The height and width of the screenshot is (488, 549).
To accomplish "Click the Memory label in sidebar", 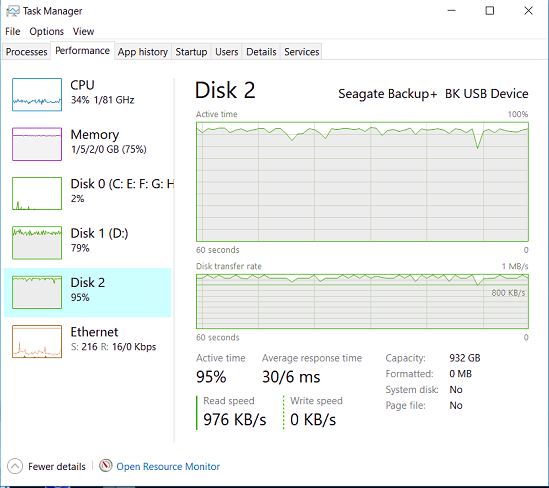I will pos(95,135).
